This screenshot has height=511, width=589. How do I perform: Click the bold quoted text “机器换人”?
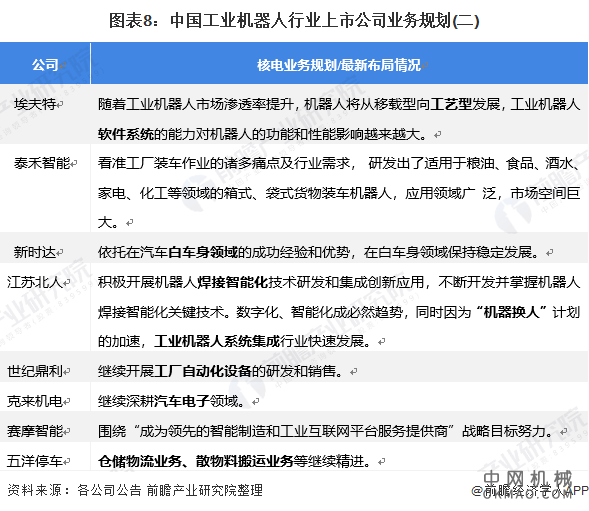click(512, 312)
